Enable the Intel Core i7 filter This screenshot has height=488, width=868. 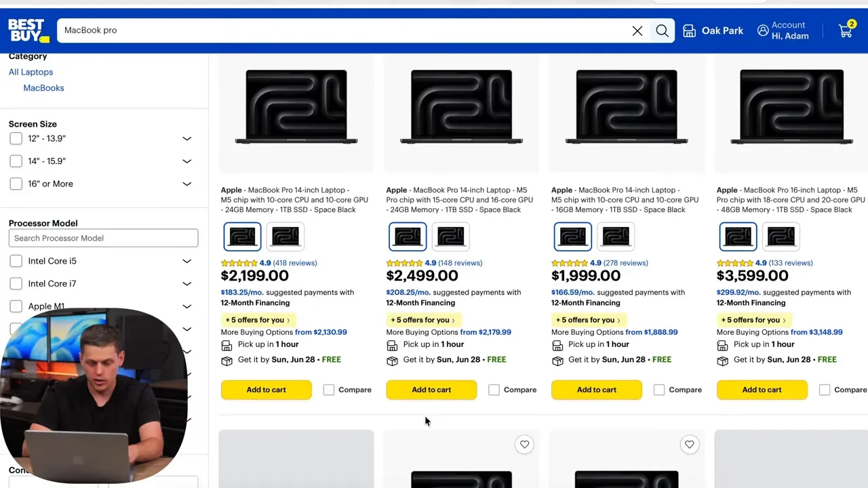[16, 283]
